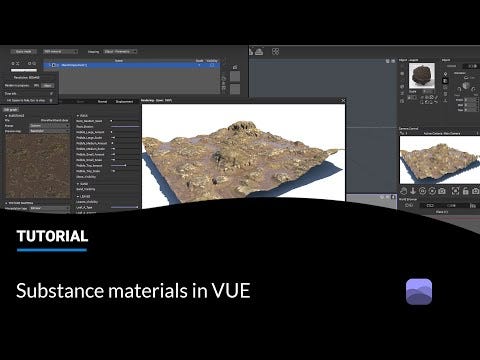Screen dimensions: 480x360
Task: Click the Main Camera preview thumbnail
Action: [x=439, y=159]
